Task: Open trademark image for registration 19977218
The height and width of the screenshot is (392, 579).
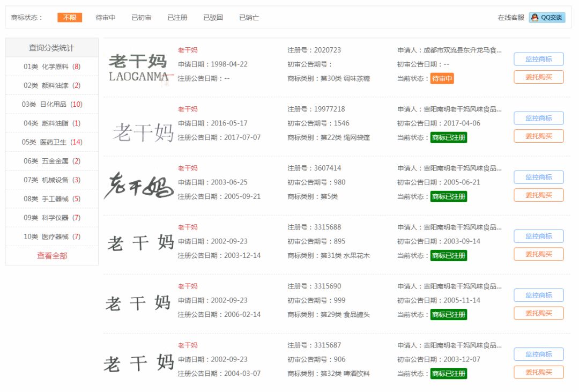Action: [x=142, y=132]
